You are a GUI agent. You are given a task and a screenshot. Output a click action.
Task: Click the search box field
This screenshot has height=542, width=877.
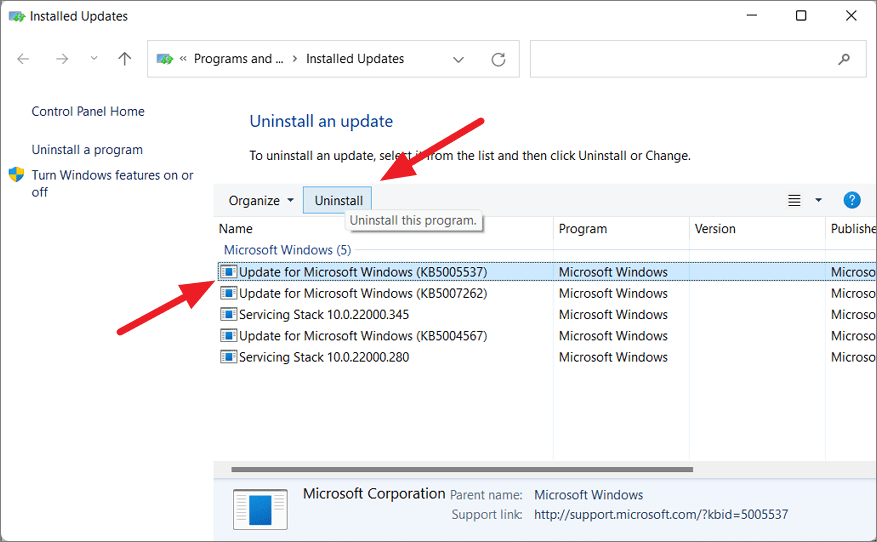pos(697,59)
